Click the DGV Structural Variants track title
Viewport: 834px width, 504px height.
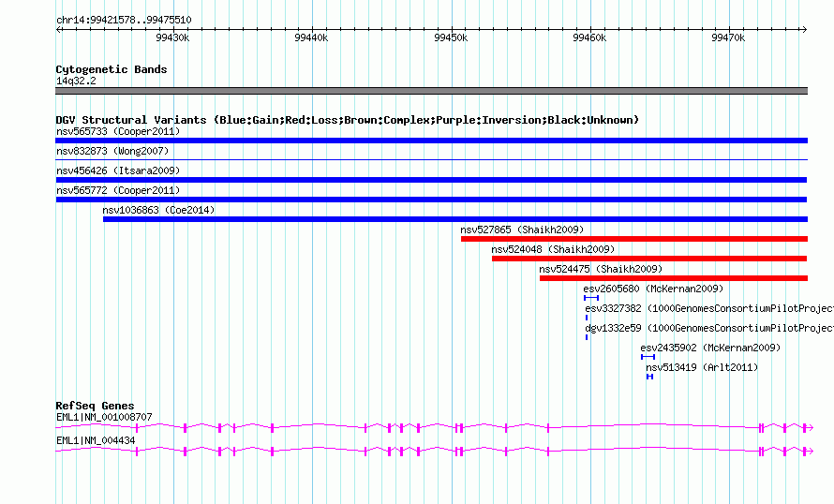coord(347,120)
